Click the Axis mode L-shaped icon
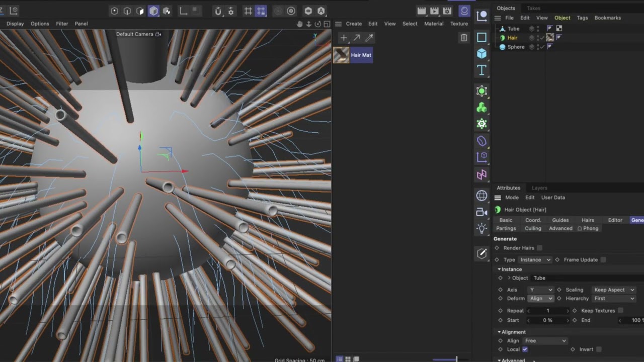This screenshot has width=644, height=362. pyautogui.click(x=184, y=11)
